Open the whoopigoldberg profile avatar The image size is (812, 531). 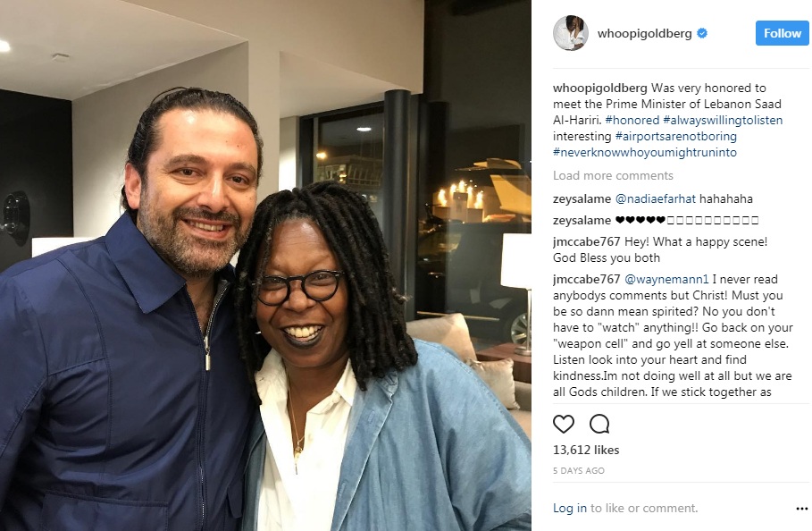click(x=571, y=33)
